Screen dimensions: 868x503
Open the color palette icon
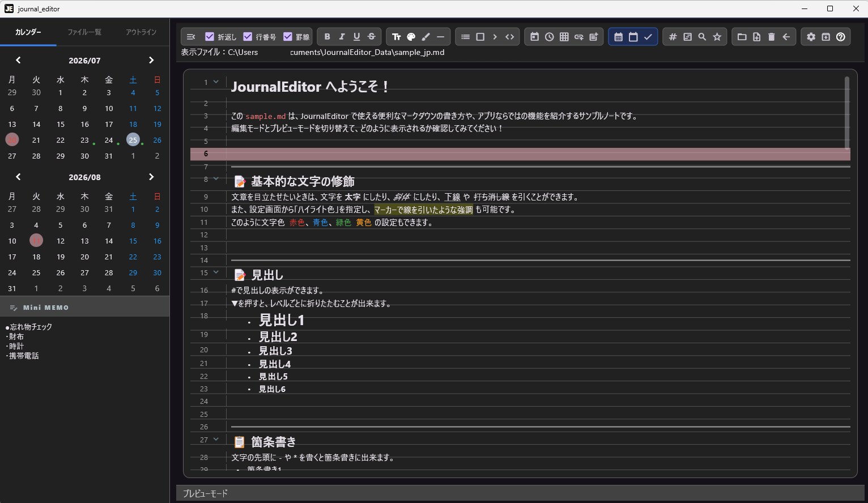(411, 37)
